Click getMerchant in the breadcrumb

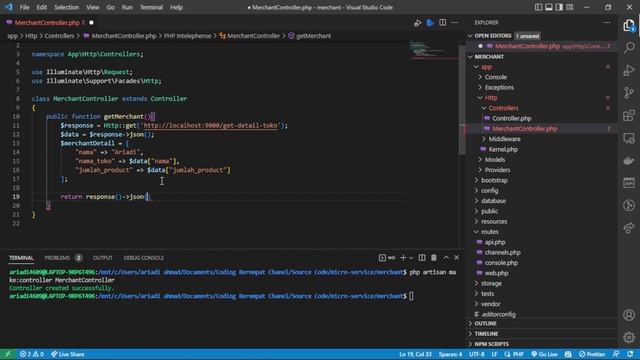313,36
